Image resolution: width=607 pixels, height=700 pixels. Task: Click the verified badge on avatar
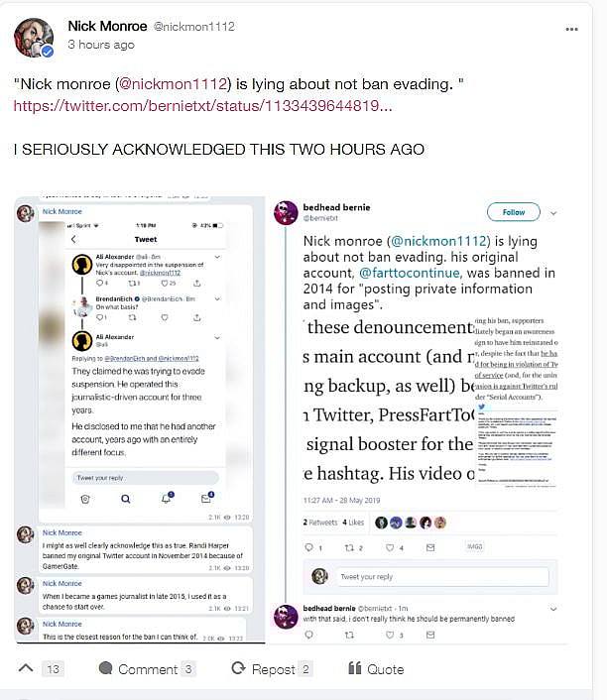point(48,52)
